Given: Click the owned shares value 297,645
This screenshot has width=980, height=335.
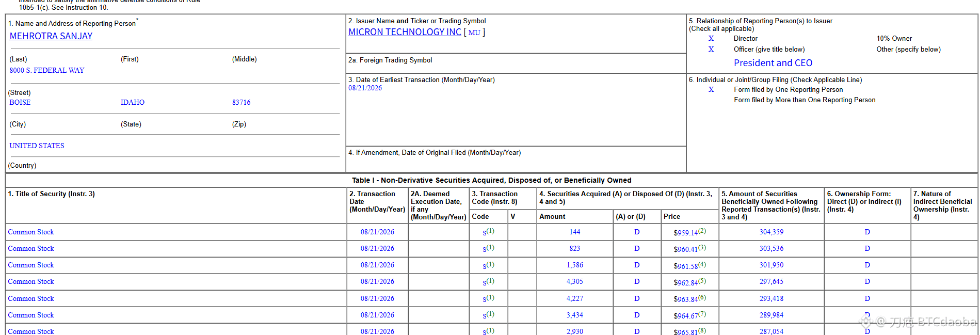Looking at the screenshot, I should coord(772,282).
